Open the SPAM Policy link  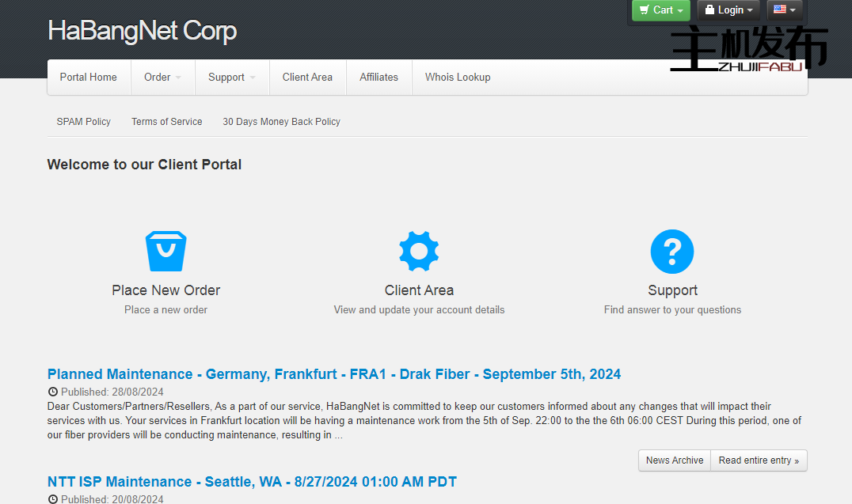tap(84, 122)
